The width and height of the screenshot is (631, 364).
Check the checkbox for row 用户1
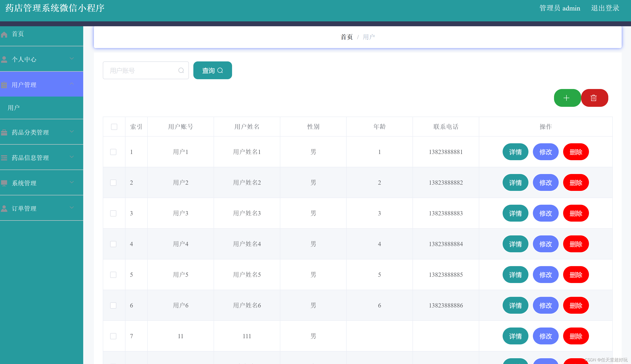click(x=113, y=152)
